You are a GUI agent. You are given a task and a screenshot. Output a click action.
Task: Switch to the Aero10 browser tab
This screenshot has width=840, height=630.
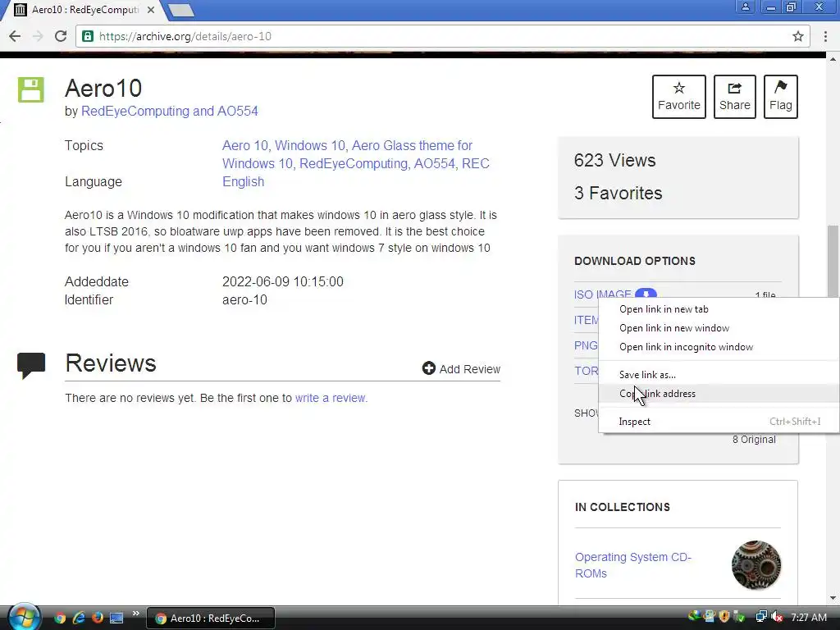84,10
